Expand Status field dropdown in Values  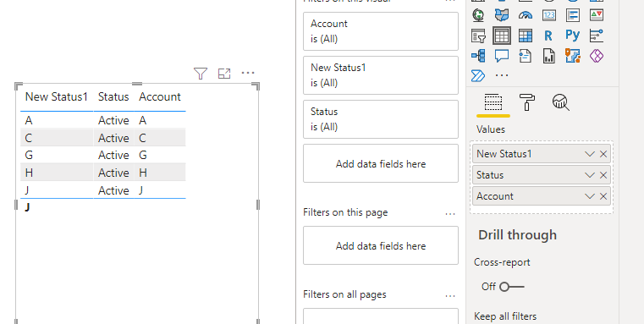pyautogui.click(x=590, y=175)
